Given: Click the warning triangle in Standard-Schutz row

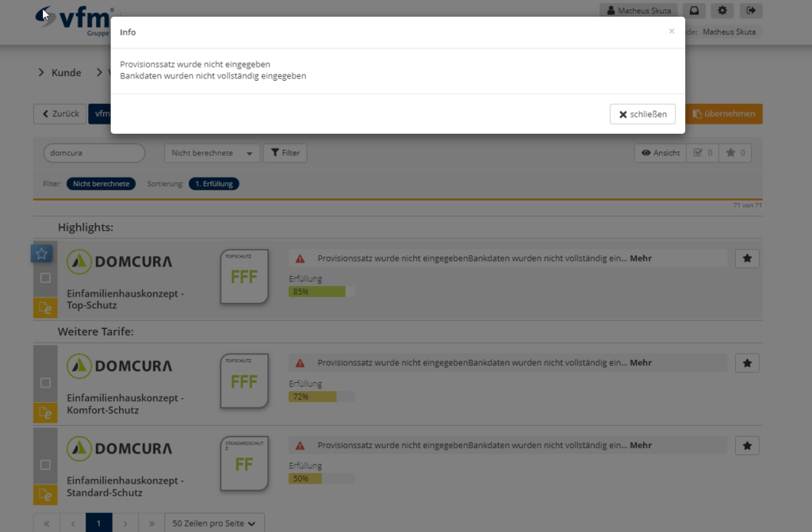Looking at the screenshot, I should point(300,446).
